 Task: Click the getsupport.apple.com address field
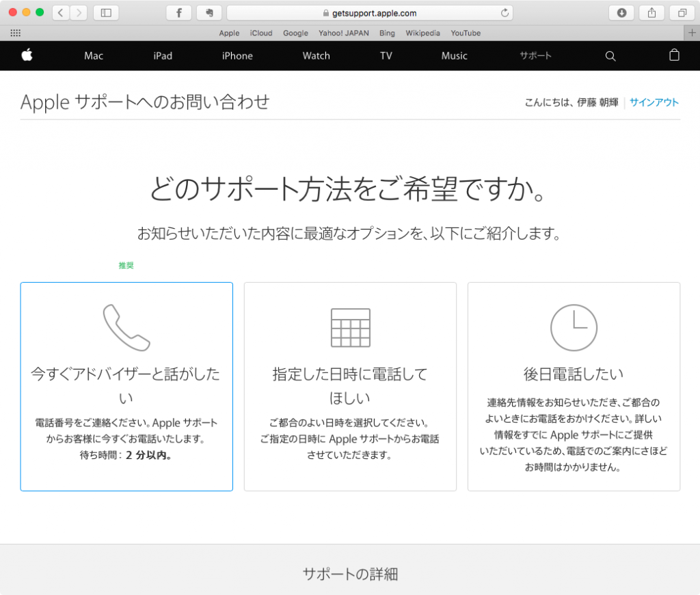(370, 13)
